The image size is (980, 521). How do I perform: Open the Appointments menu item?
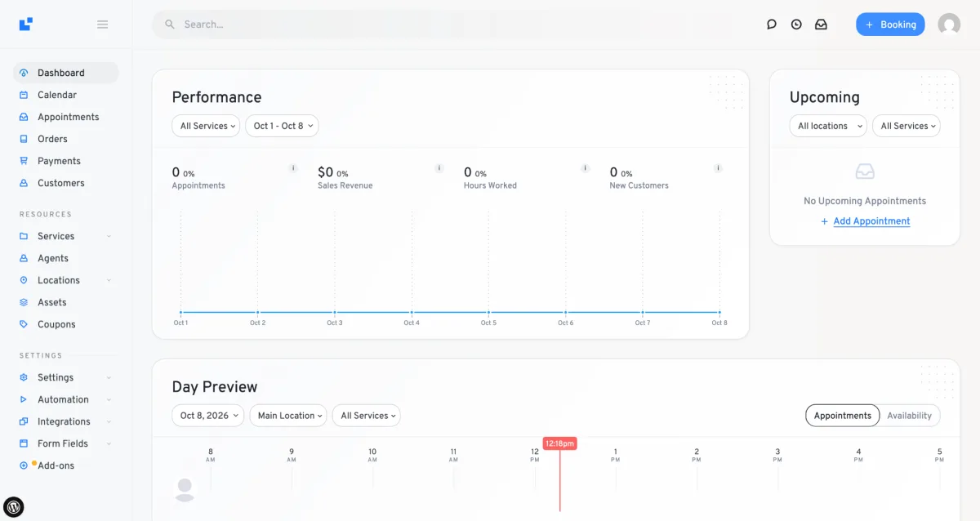coord(65,117)
